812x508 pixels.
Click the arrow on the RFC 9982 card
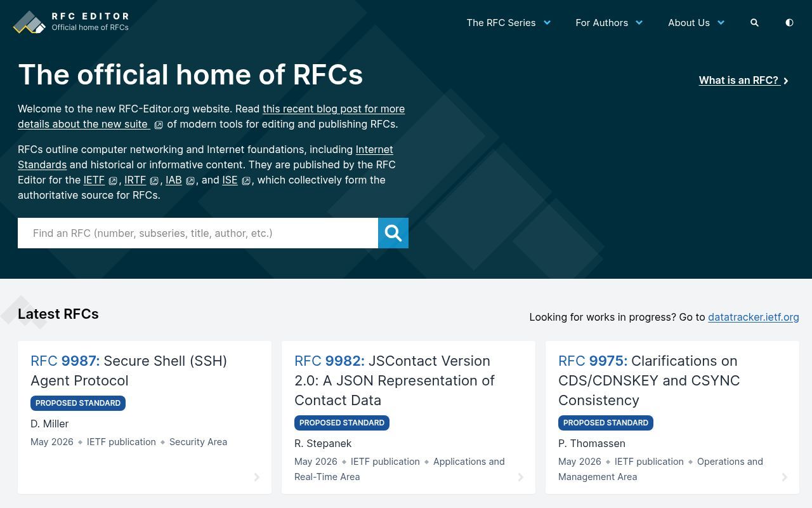click(521, 477)
